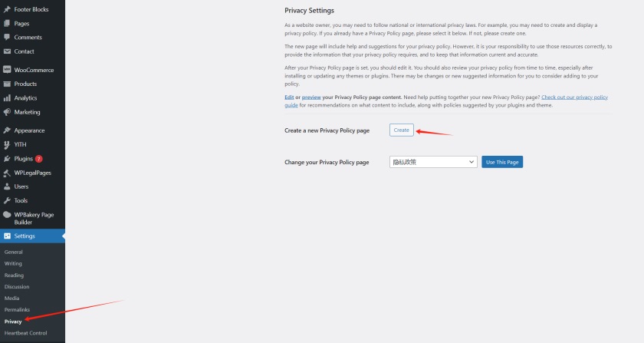The width and height of the screenshot is (644, 343).
Task: Open the Contact menu label
Action: (x=25, y=51)
